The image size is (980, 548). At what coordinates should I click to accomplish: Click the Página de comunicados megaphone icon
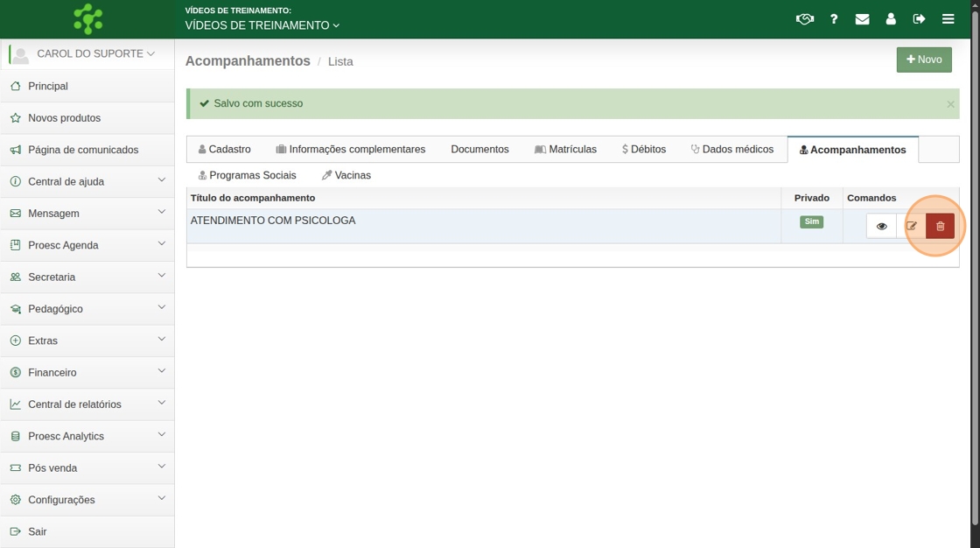pos(16,150)
